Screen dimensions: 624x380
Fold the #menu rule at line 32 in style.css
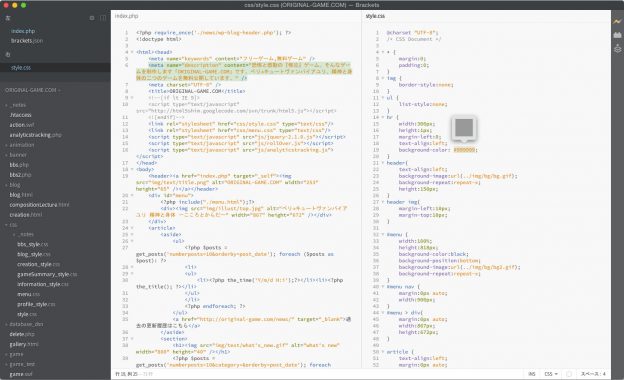point(383,235)
